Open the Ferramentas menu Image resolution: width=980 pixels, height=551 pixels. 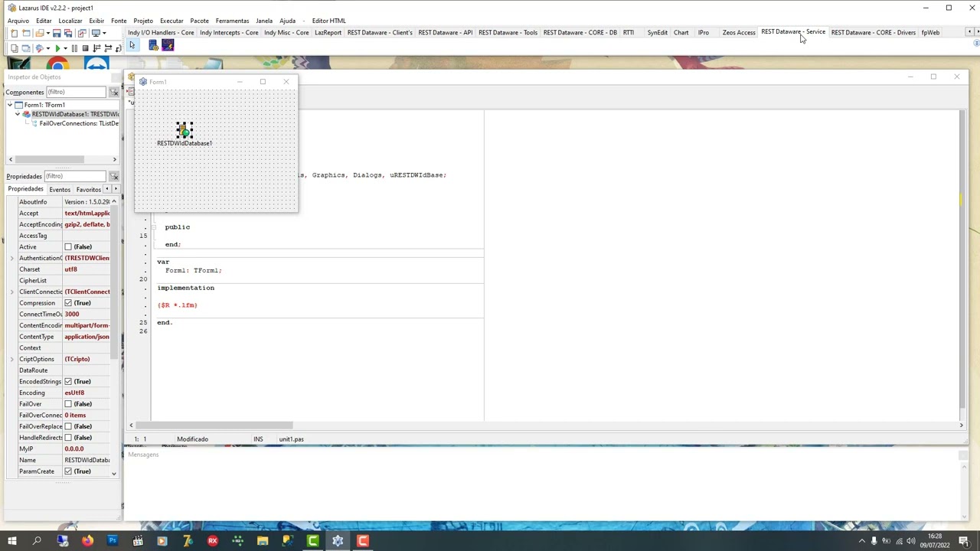click(x=232, y=21)
